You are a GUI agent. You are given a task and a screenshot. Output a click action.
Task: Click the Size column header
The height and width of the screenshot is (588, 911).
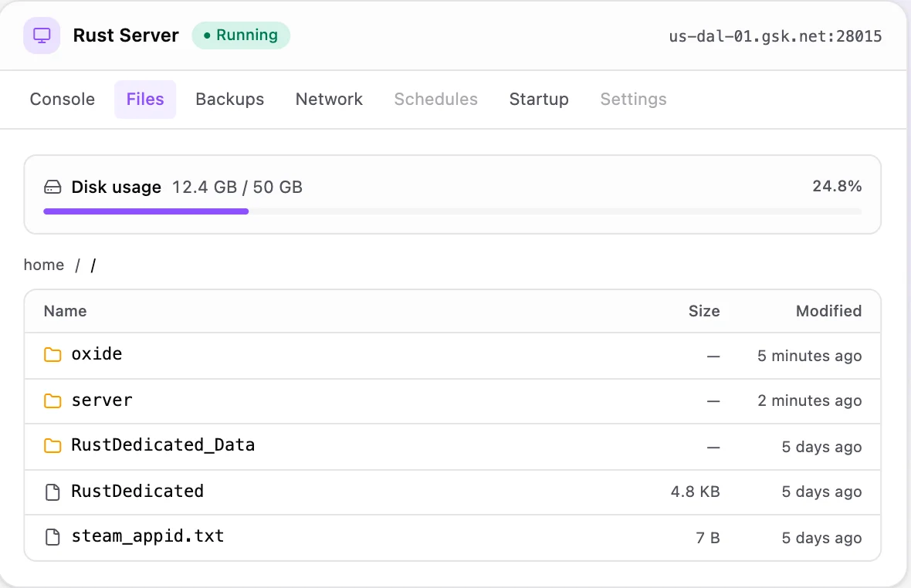(x=704, y=311)
